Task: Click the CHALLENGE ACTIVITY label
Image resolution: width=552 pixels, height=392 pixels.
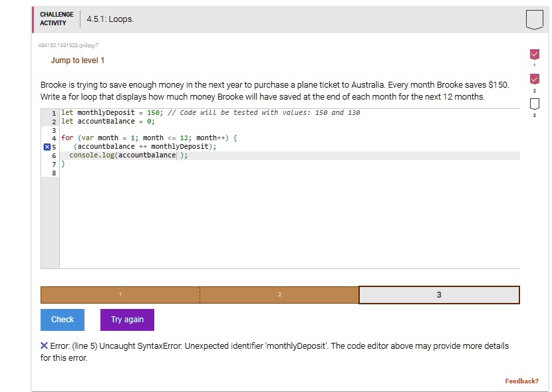Action: [57, 19]
